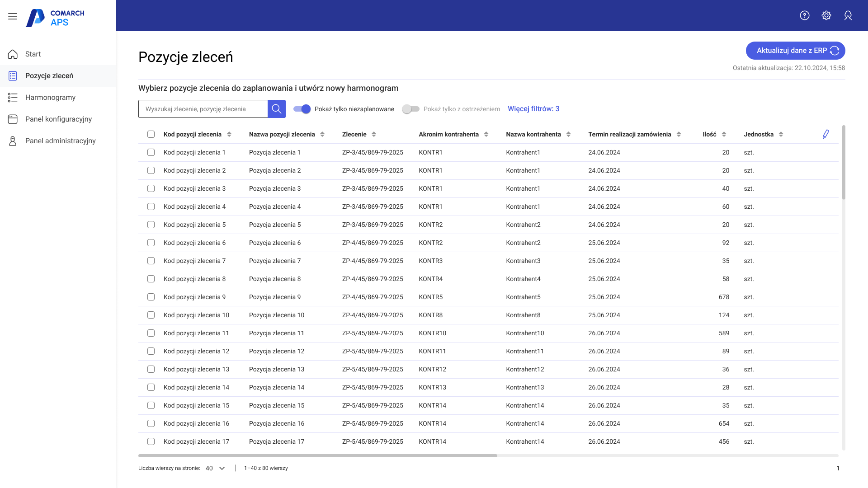The image size is (868, 488).
Task: Click the search magnifier button
Action: click(276, 109)
